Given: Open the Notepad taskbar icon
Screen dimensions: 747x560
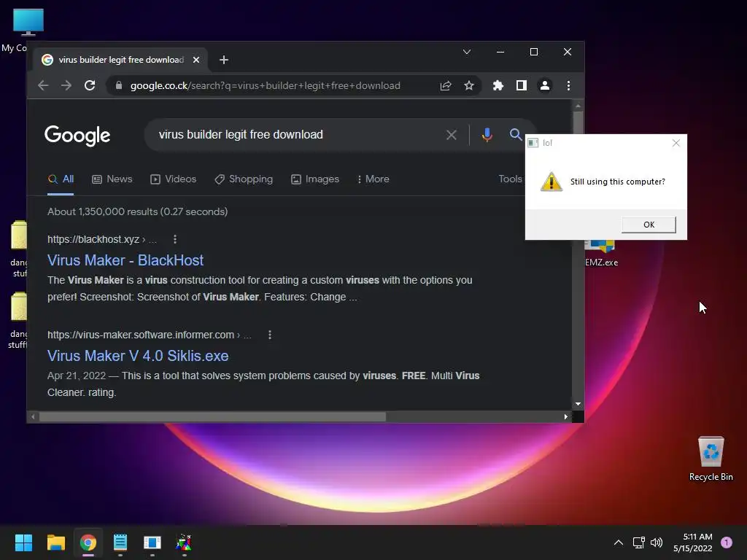Looking at the screenshot, I should tap(120, 542).
